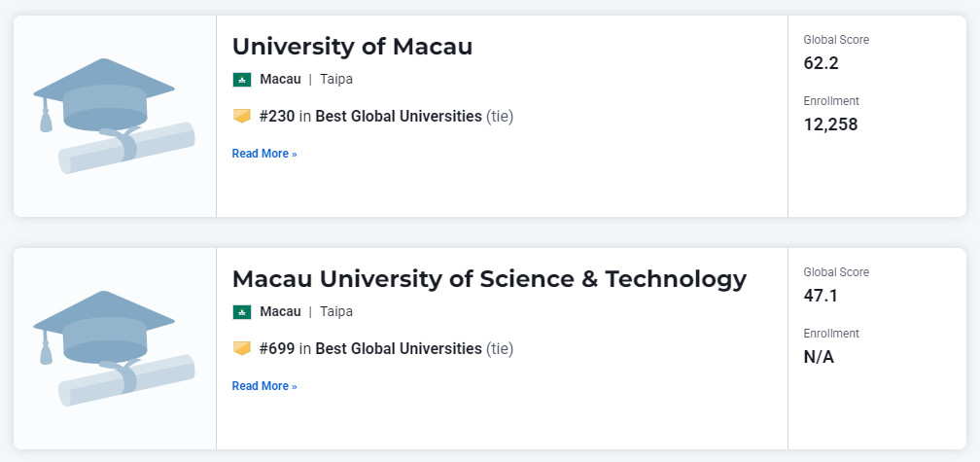Click the University of Macau graduation cap image
Screen dimensions: 980x462
point(114,116)
